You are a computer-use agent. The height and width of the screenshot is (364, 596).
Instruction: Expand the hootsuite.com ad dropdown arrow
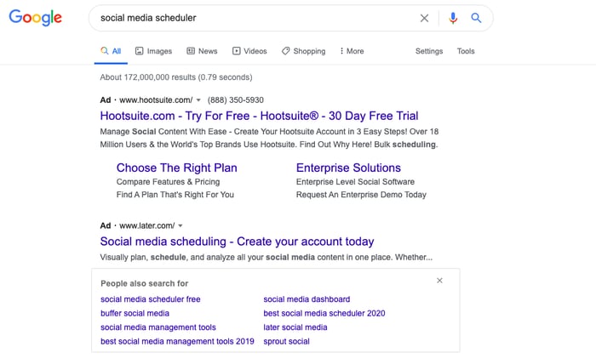(x=198, y=100)
